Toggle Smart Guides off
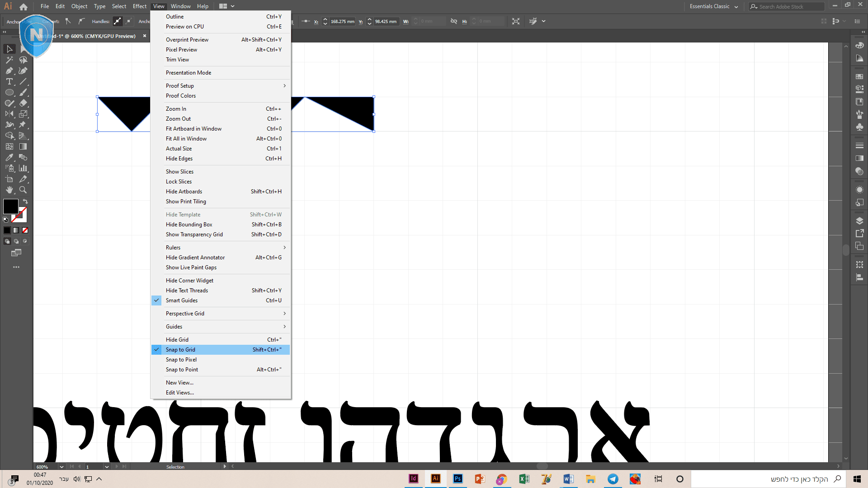 click(181, 300)
